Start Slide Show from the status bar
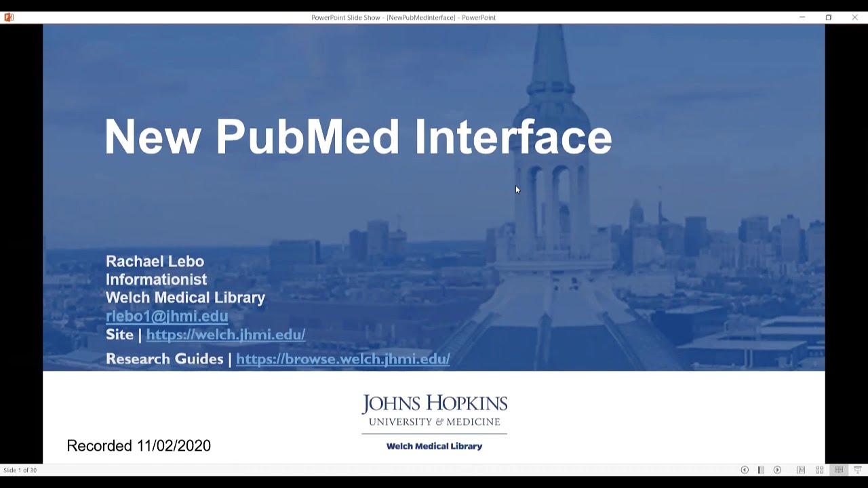Viewport: 868px width, 488px height. (x=858, y=470)
